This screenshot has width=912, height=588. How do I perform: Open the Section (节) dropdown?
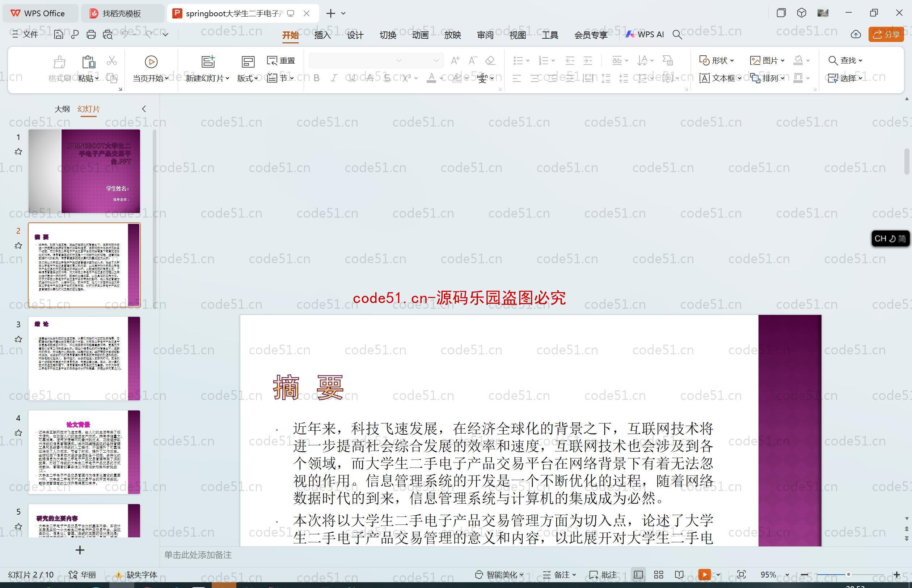pyautogui.click(x=281, y=78)
